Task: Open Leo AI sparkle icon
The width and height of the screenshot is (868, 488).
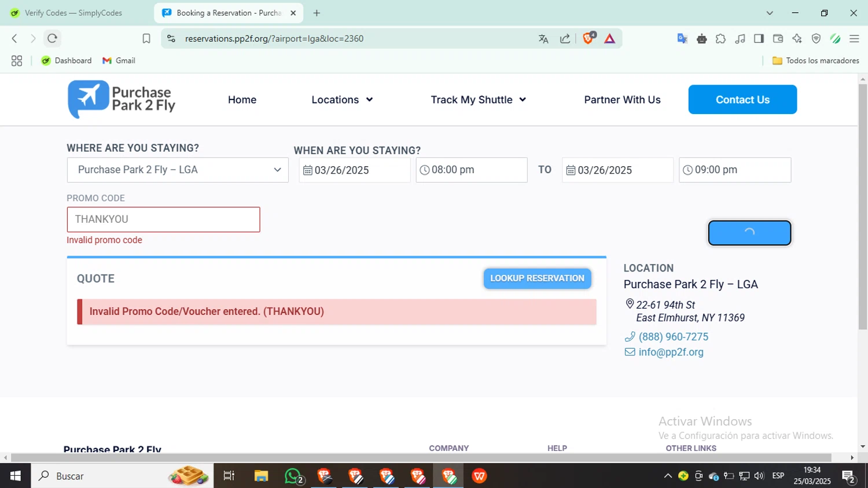Action: (x=797, y=39)
